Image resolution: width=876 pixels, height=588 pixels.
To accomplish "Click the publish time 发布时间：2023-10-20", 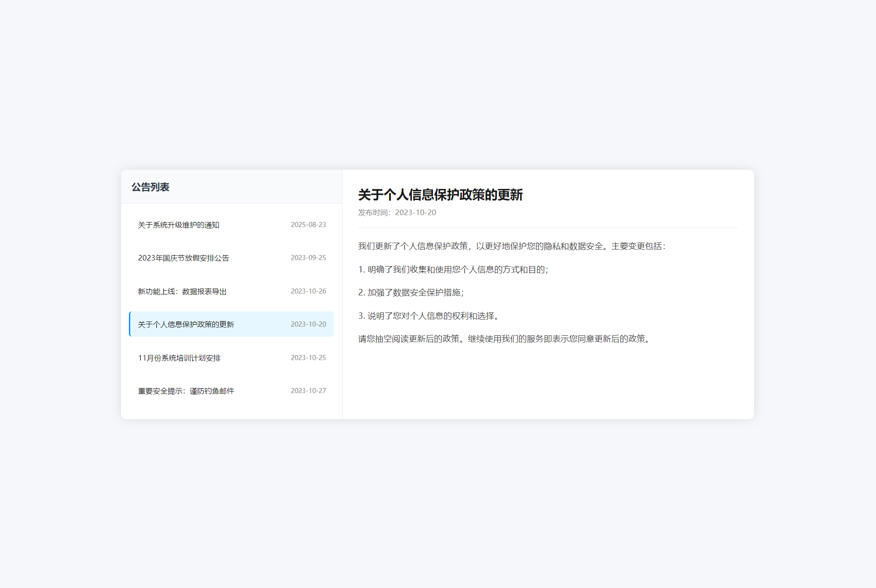I will pyautogui.click(x=397, y=212).
